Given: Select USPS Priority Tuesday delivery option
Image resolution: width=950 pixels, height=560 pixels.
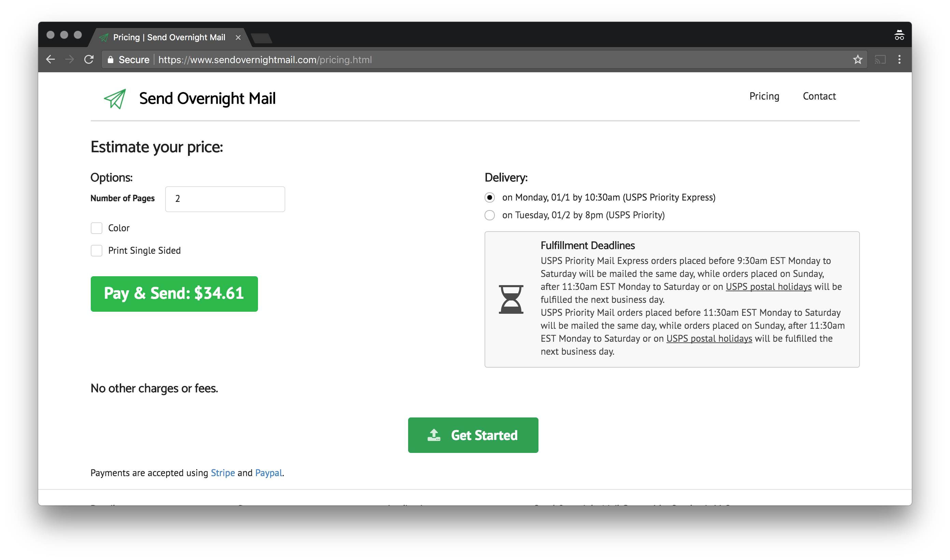Looking at the screenshot, I should tap(490, 215).
